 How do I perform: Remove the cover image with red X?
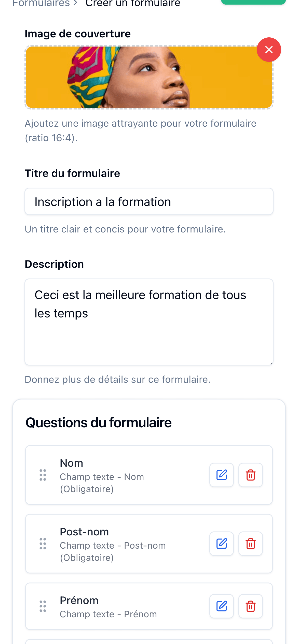coord(269,50)
